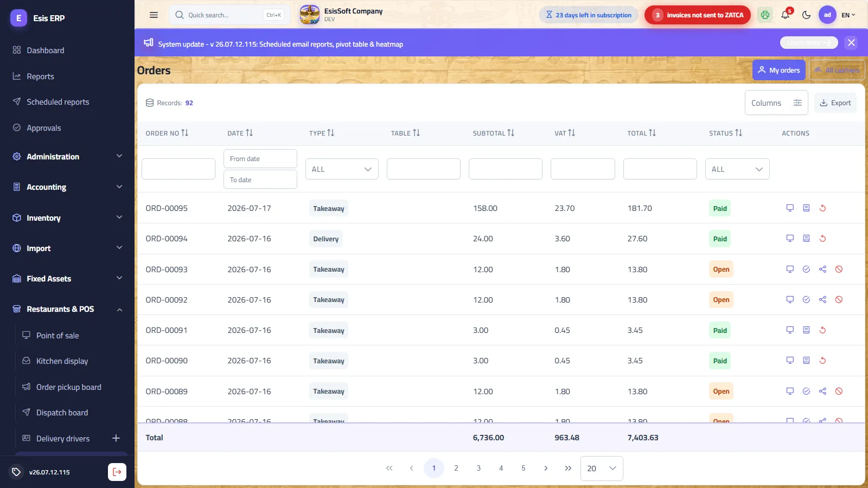The image size is (868, 488).
Task: Click the From date filter field
Action: (260, 159)
